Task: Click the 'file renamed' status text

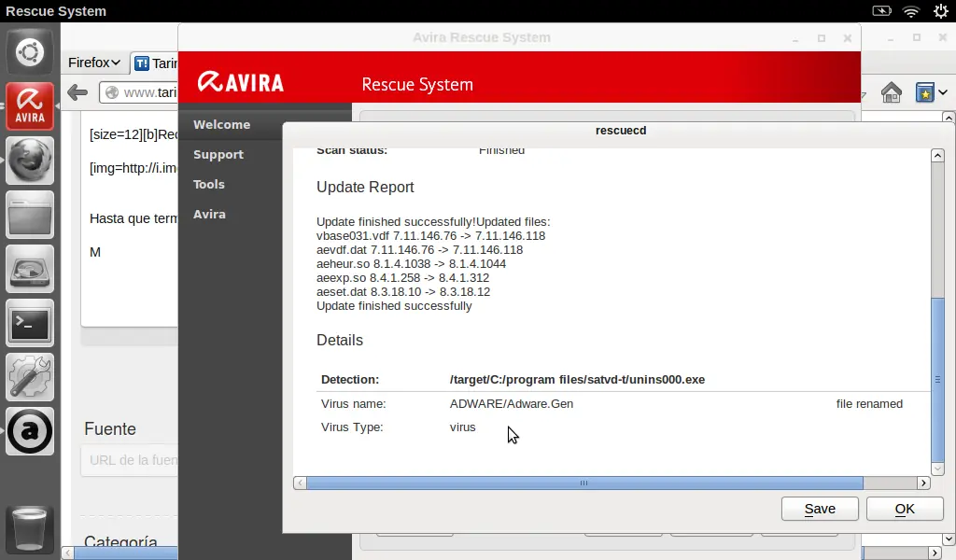Action: click(x=869, y=404)
